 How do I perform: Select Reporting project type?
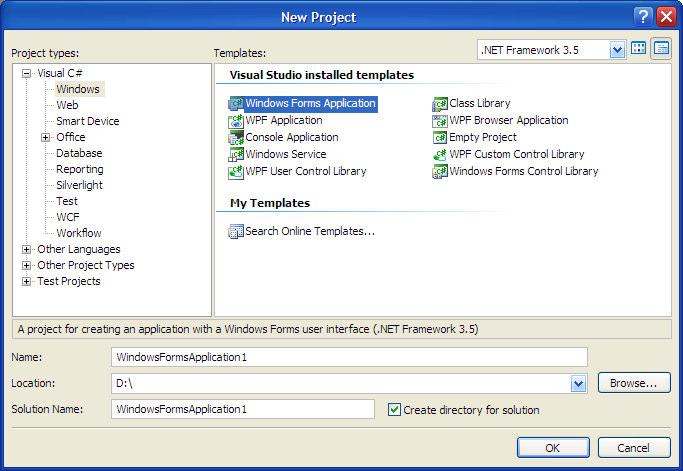80,169
